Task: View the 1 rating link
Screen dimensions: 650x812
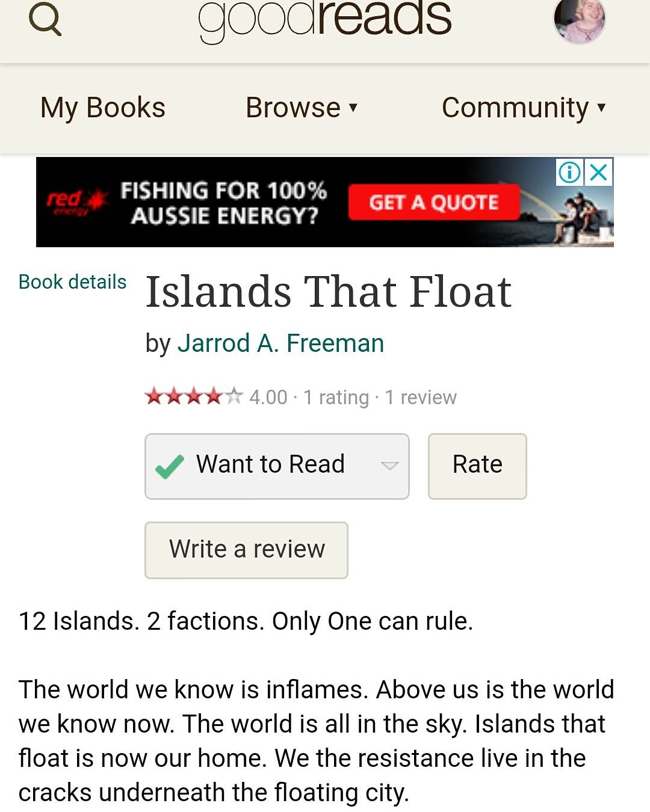Action: [336, 398]
